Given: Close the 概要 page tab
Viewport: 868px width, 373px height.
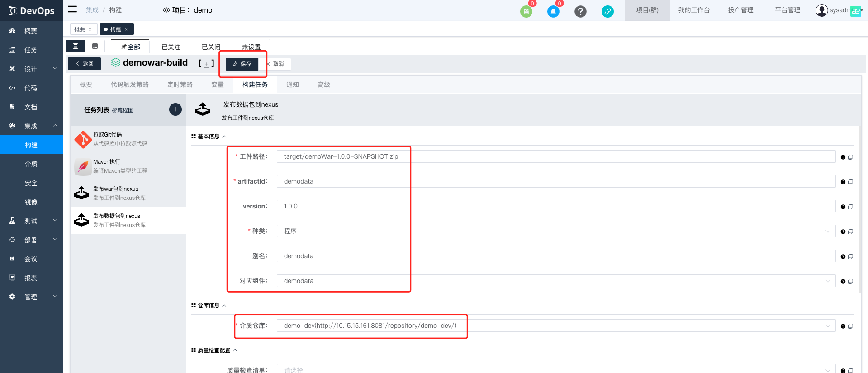Looking at the screenshot, I should click(x=90, y=29).
